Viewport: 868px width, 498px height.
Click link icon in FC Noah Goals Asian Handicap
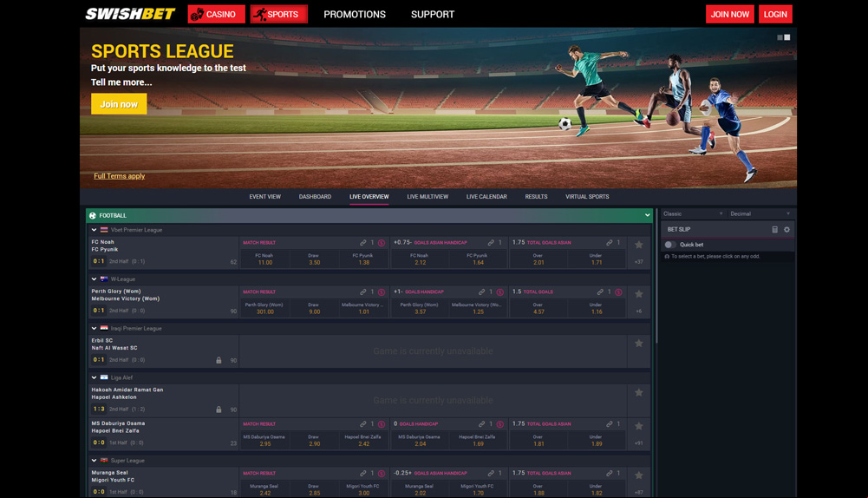[491, 243]
